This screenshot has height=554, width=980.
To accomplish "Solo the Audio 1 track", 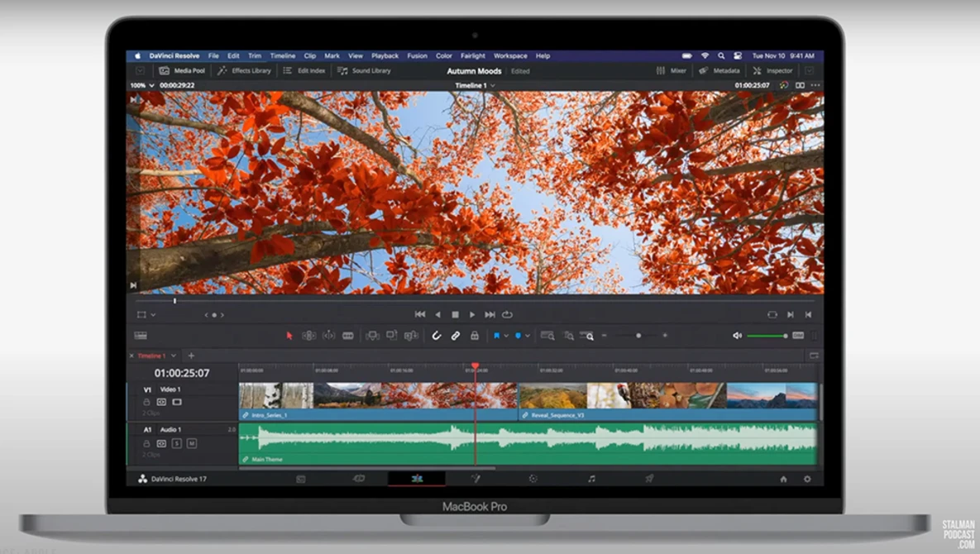I will point(177,443).
